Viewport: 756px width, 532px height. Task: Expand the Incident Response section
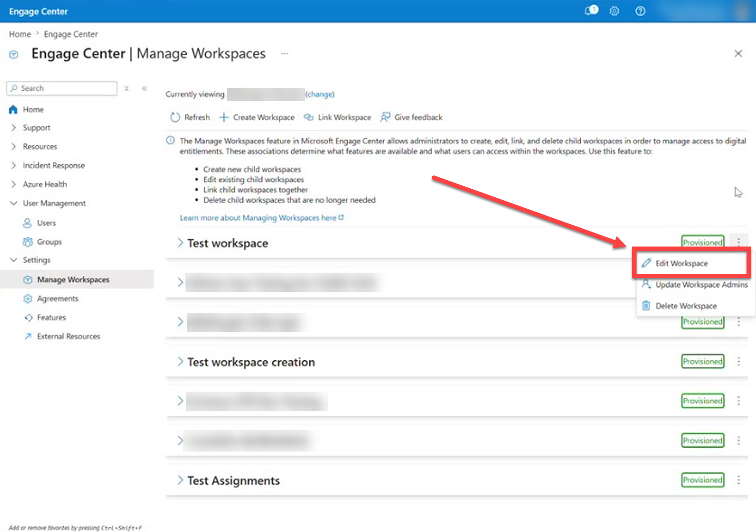14,165
